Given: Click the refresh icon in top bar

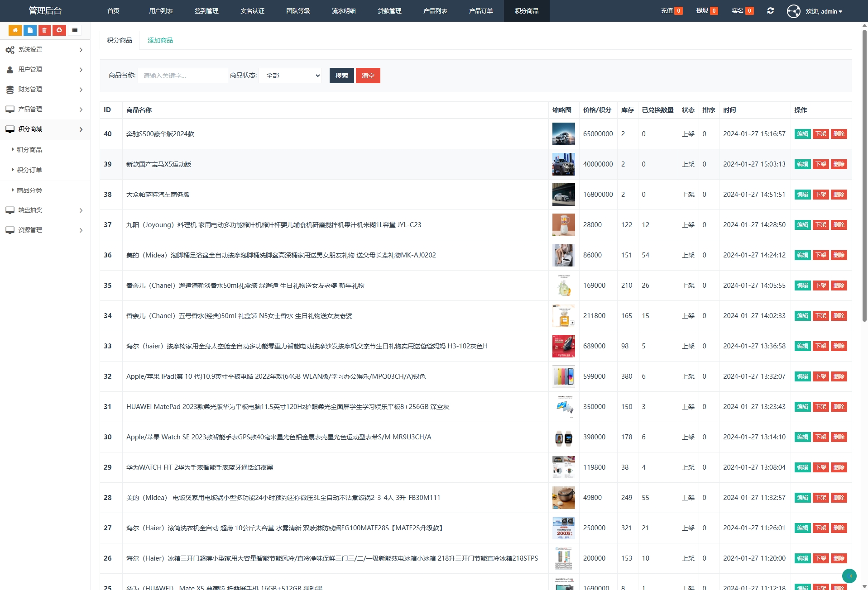Looking at the screenshot, I should click(x=770, y=11).
